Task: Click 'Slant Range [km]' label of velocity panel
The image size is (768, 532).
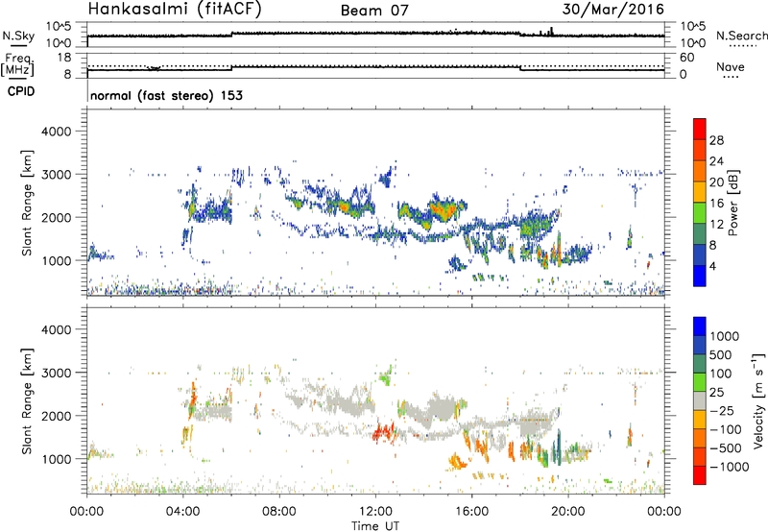Action: (27, 400)
